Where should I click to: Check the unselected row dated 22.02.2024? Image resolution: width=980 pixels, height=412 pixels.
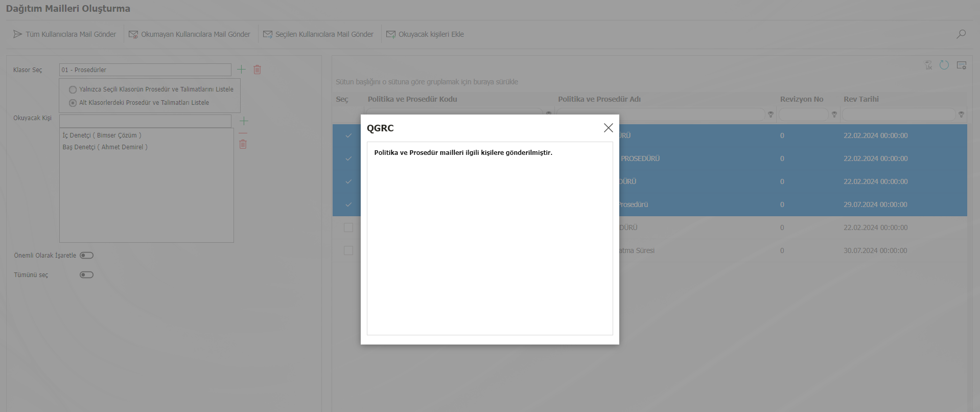coord(348,227)
